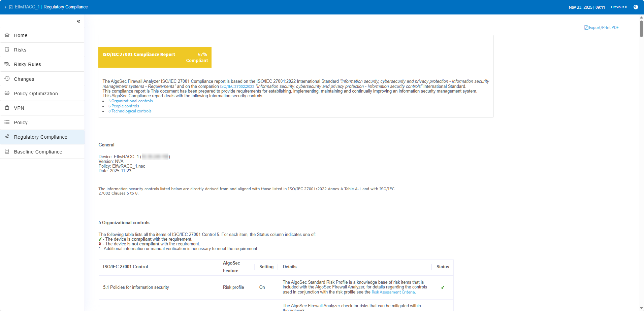Click the Baseline Compliance icon
Image resolution: width=644 pixels, height=311 pixels.
click(x=7, y=151)
